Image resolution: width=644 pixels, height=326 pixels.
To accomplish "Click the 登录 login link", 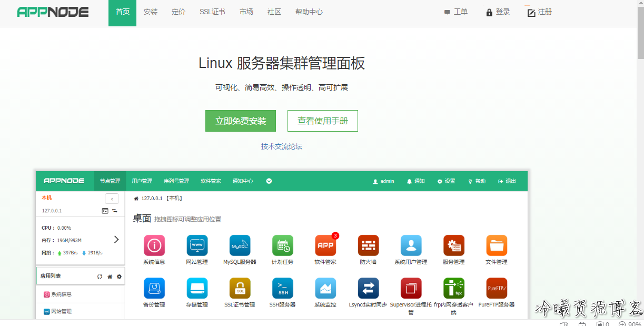I will pos(498,12).
